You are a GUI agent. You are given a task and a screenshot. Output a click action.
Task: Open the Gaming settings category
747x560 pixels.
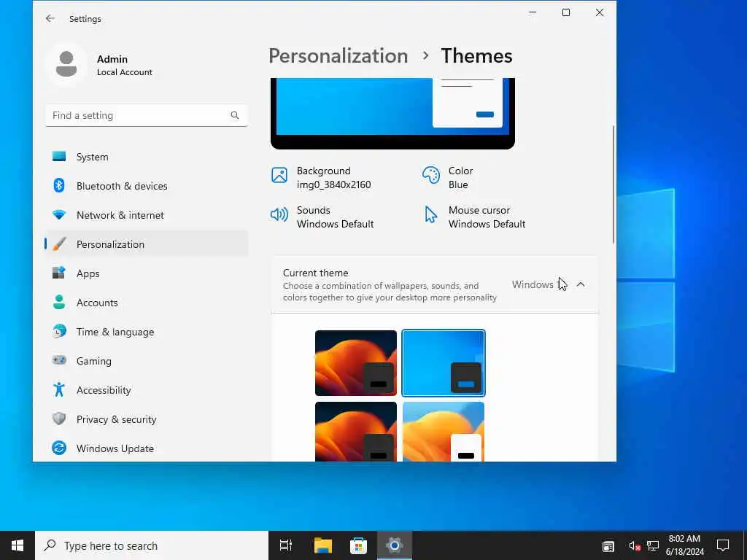147,360
